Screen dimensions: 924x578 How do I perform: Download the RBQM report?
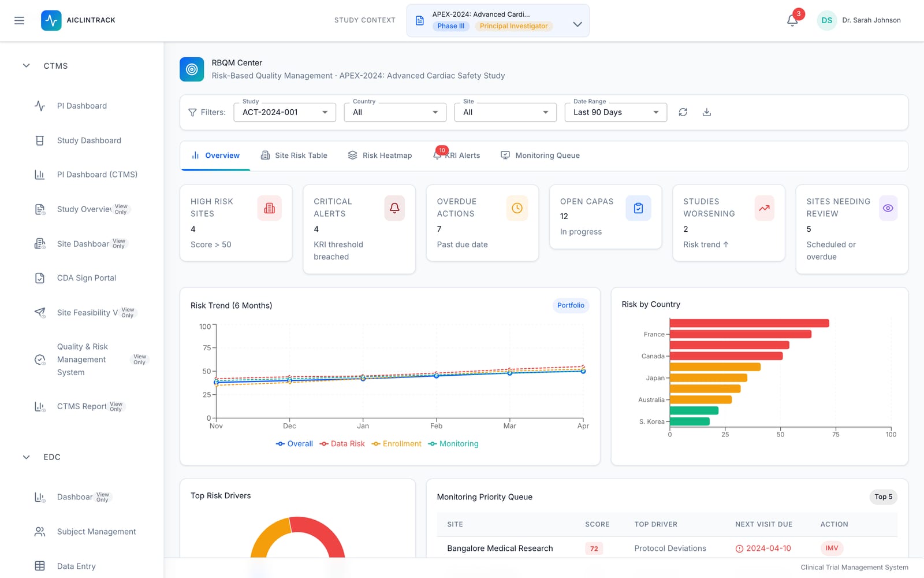tap(707, 112)
